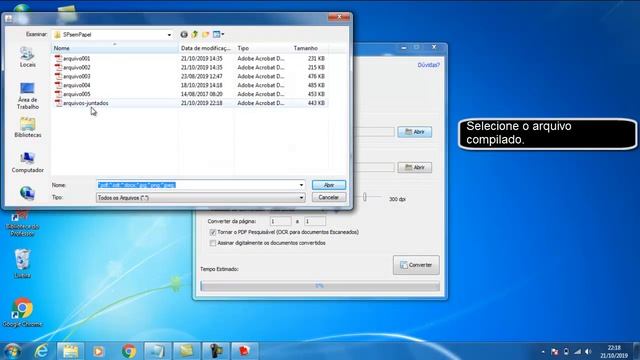Open Computador in the dialog sidebar
Image resolution: width=640 pixels, height=360 pixels.
(27, 162)
